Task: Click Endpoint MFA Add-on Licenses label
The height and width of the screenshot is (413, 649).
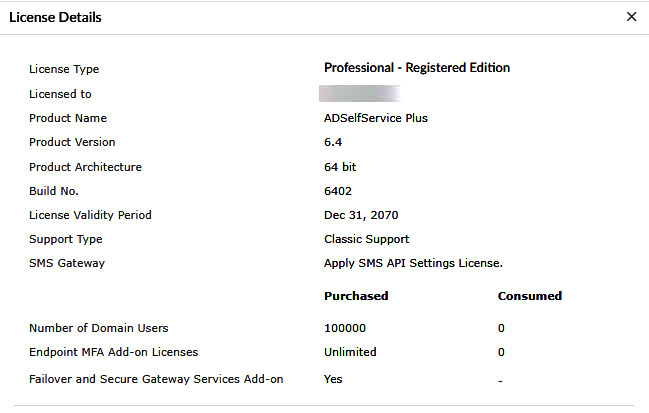Action: pos(113,352)
